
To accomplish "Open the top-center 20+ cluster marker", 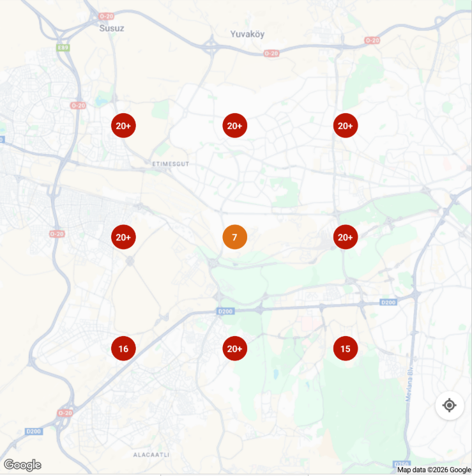I will tap(234, 126).
